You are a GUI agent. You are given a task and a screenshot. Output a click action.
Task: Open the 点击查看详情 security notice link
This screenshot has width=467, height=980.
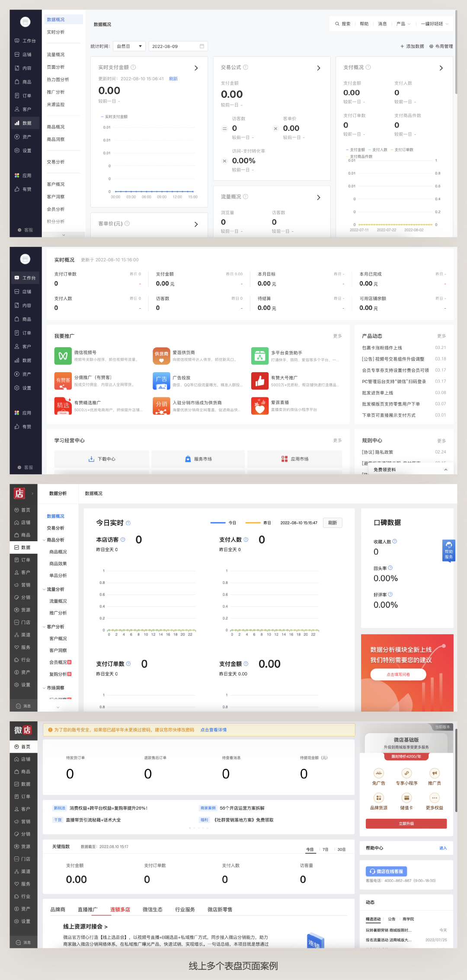click(x=213, y=730)
